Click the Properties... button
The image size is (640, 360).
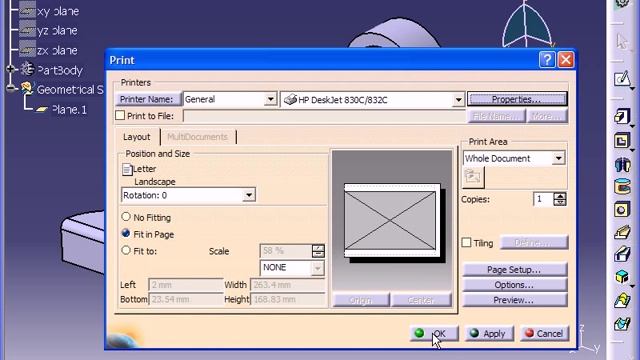pos(517,99)
